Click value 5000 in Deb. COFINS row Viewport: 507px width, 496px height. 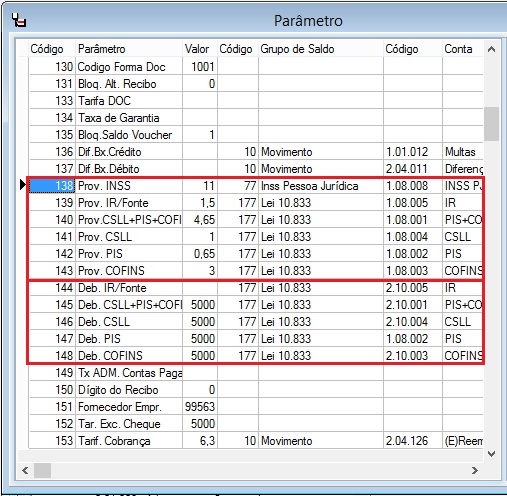coord(200,356)
